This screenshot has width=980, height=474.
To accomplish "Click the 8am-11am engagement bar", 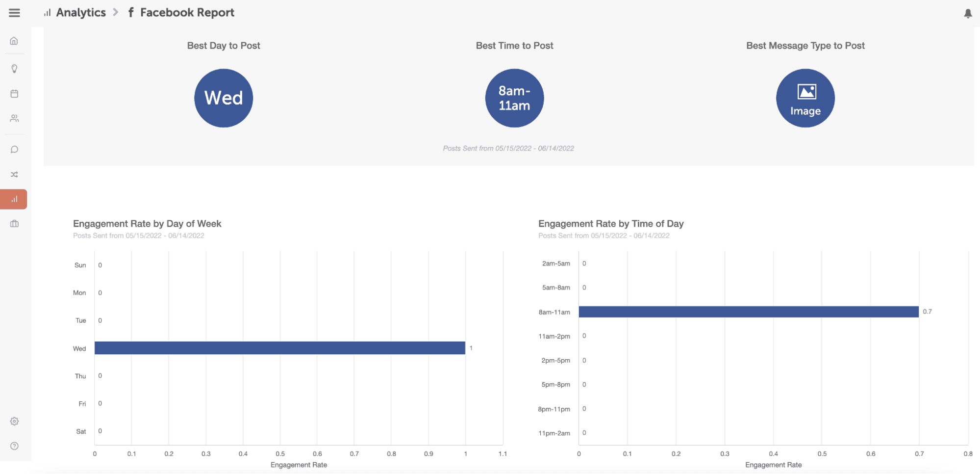I will tap(748, 312).
